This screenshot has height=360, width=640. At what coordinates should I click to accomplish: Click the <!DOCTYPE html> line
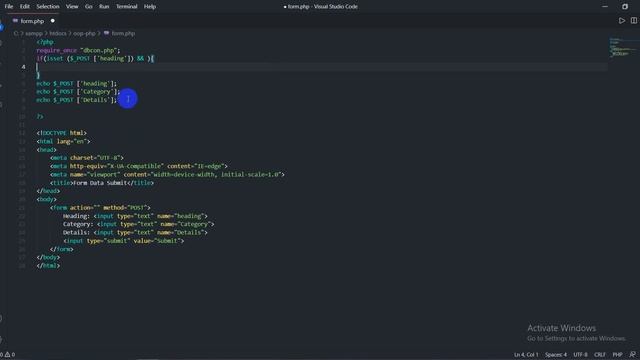pyautogui.click(x=61, y=133)
